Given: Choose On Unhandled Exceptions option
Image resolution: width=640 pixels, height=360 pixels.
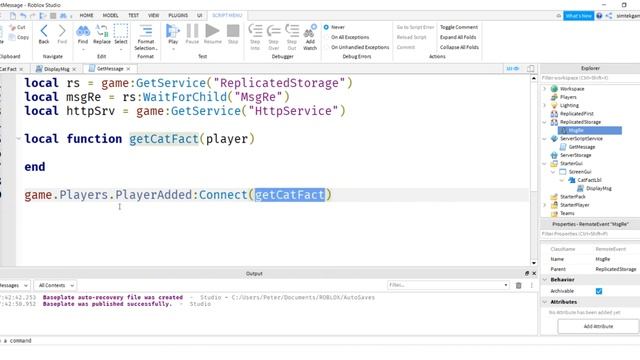Looking at the screenshot, I should coord(360,47).
